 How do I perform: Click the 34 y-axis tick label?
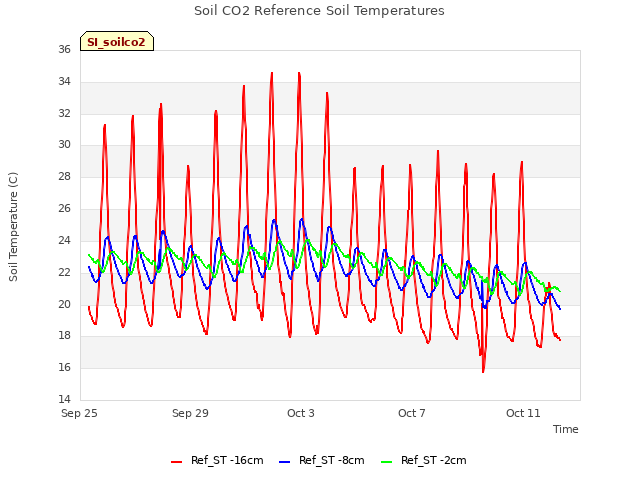pyautogui.click(x=64, y=81)
